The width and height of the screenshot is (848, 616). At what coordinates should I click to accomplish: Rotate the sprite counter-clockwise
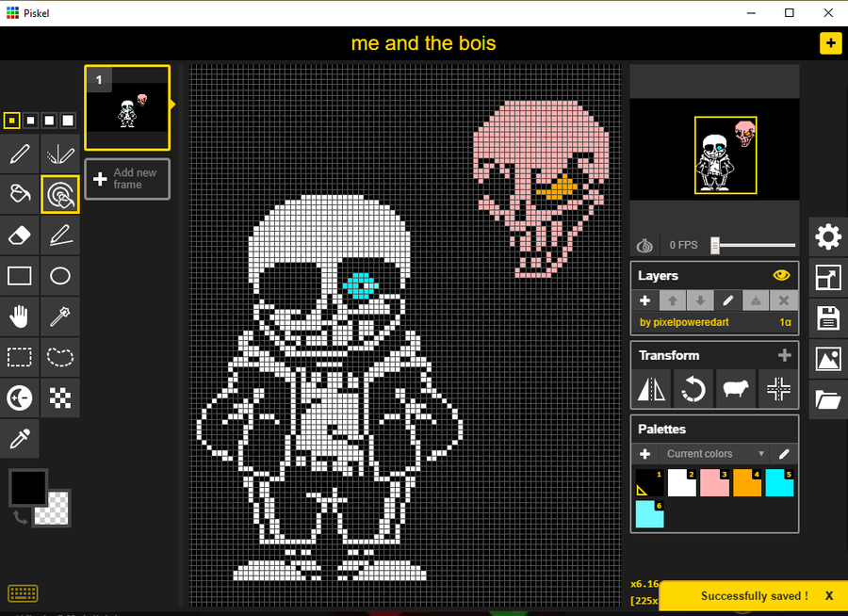[693, 389]
